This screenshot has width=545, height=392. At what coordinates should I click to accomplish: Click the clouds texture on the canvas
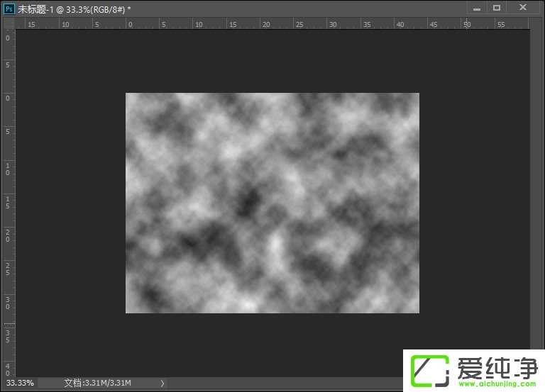point(272,203)
